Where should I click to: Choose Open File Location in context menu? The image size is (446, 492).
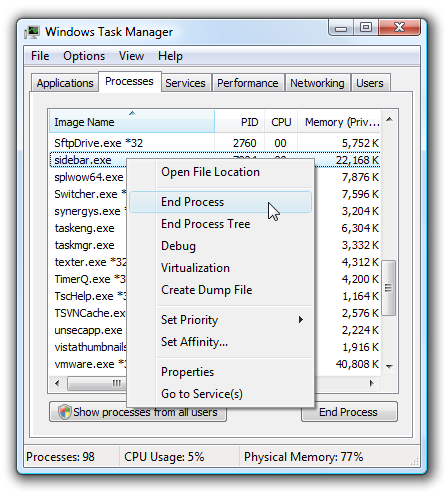point(220,172)
